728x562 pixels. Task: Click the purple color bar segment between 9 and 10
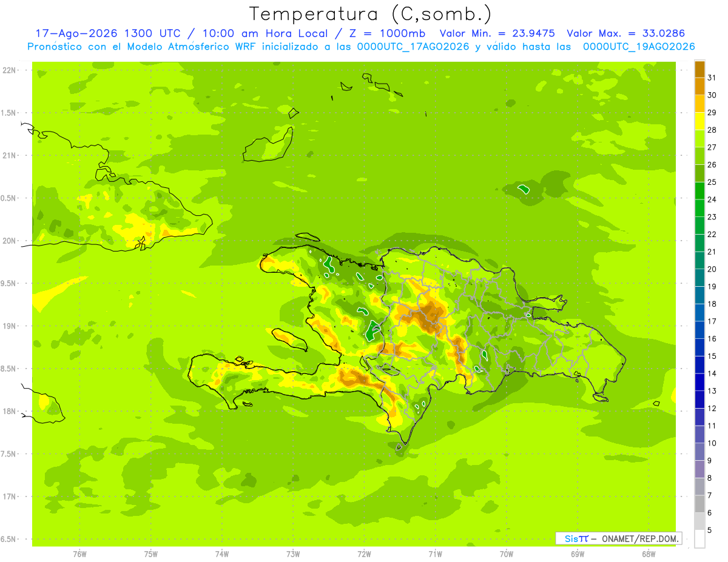point(699,452)
